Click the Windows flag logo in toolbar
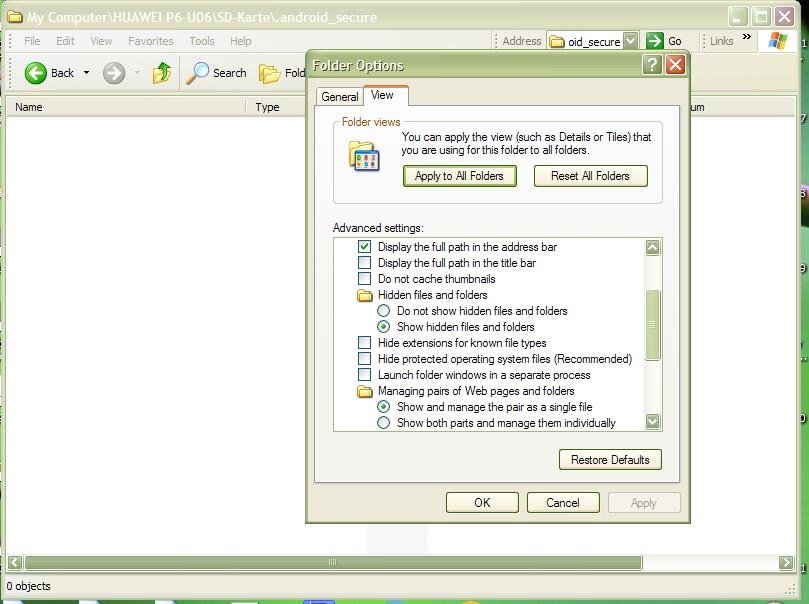809x604 pixels. [778, 41]
